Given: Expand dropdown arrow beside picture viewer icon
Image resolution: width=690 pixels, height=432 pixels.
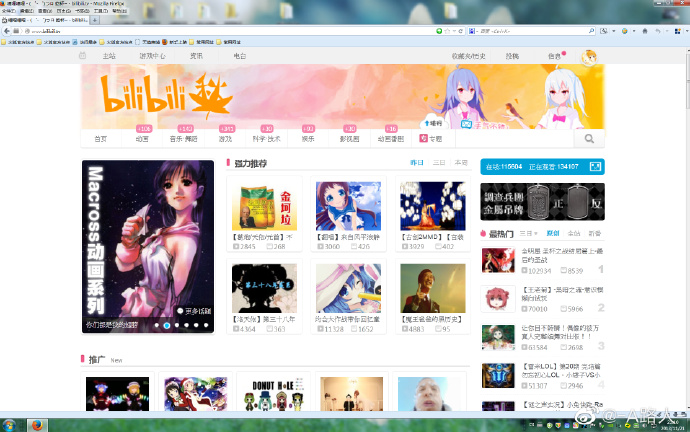Looking at the screenshot, I should (x=613, y=31).
